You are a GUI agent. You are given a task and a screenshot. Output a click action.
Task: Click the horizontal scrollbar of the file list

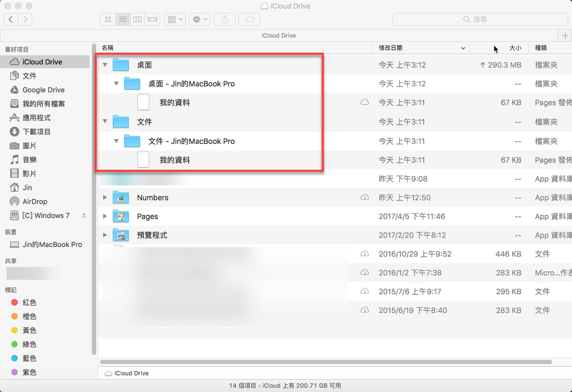(326, 362)
